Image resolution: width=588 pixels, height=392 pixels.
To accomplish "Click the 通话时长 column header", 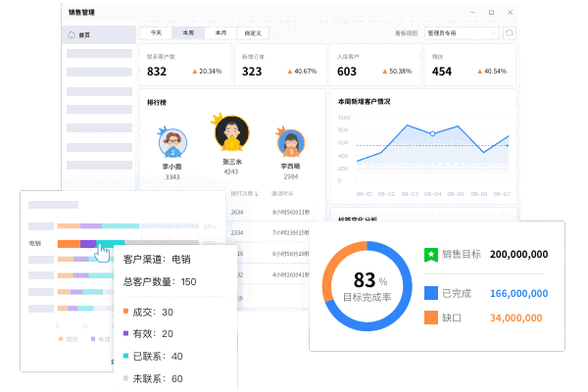I will tap(282, 194).
